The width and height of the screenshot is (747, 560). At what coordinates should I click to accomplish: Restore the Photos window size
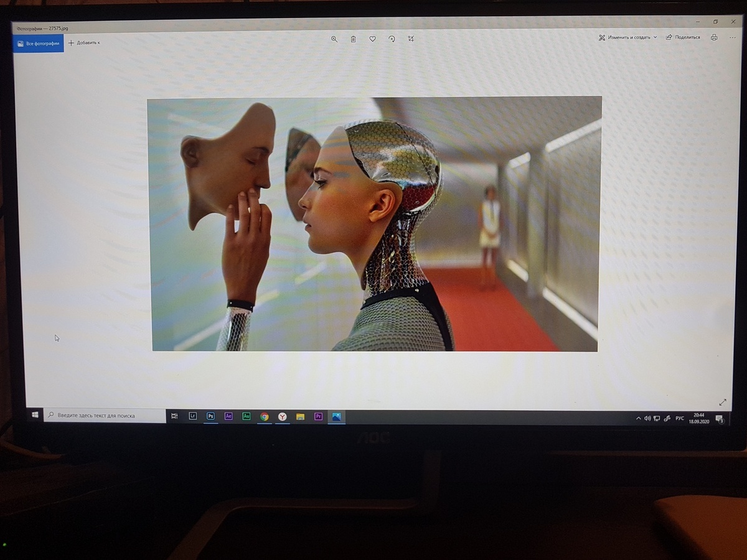click(x=716, y=22)
